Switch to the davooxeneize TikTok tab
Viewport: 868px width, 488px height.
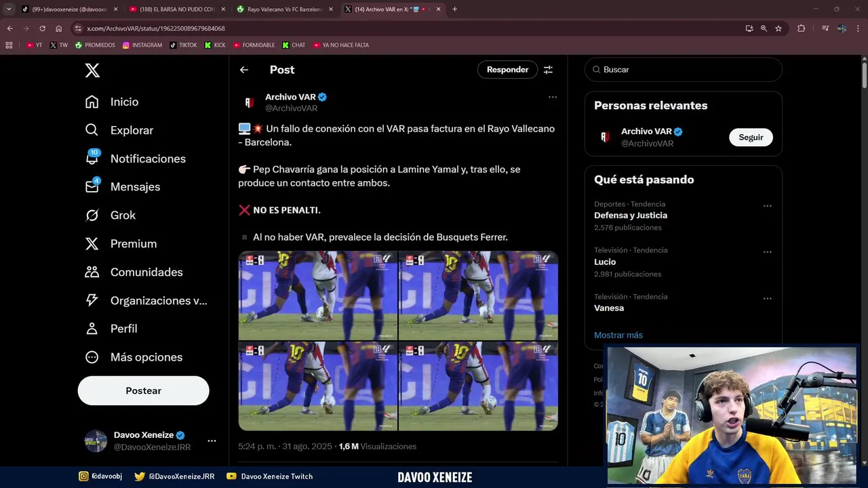pyautogui.click(x=69, y=9)
